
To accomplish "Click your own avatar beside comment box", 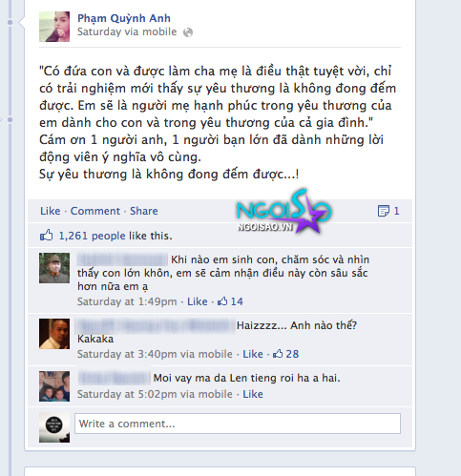I will (54, 427).
